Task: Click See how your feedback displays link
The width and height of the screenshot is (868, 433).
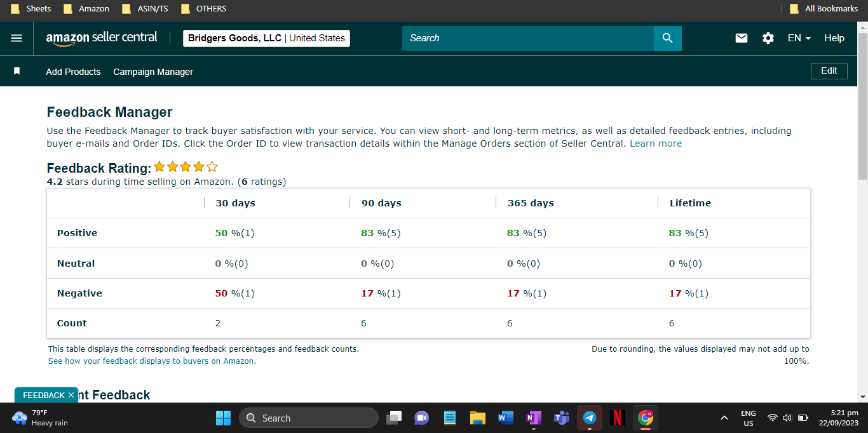Action: (152, 361)
